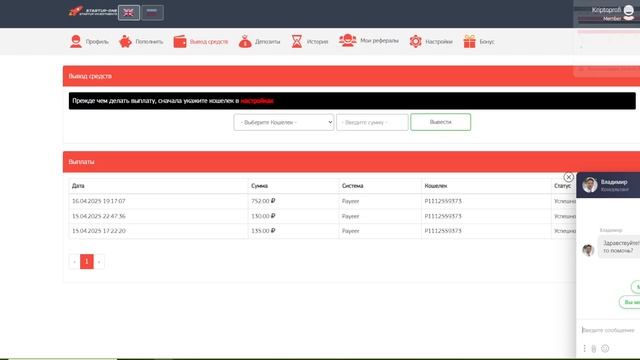Image resolution: width=640 pixels, height=360 pixels.
Task: Click Владимир's avatar in the chat header
Action: pos(589,185)
